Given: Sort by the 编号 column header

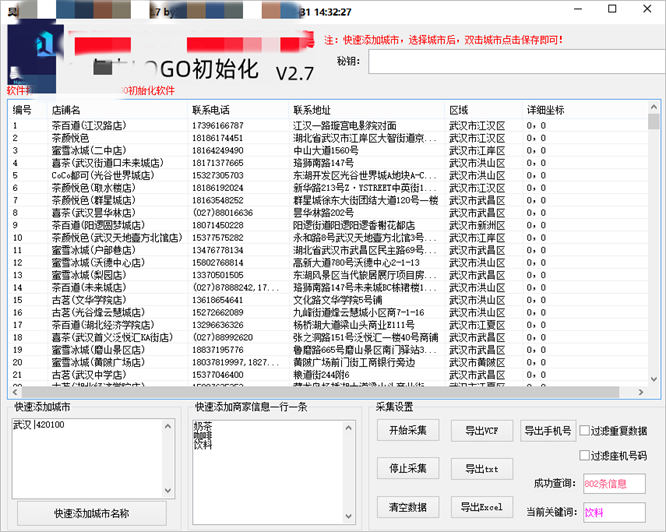Looking at the screenshot, I should coord(22,110).
